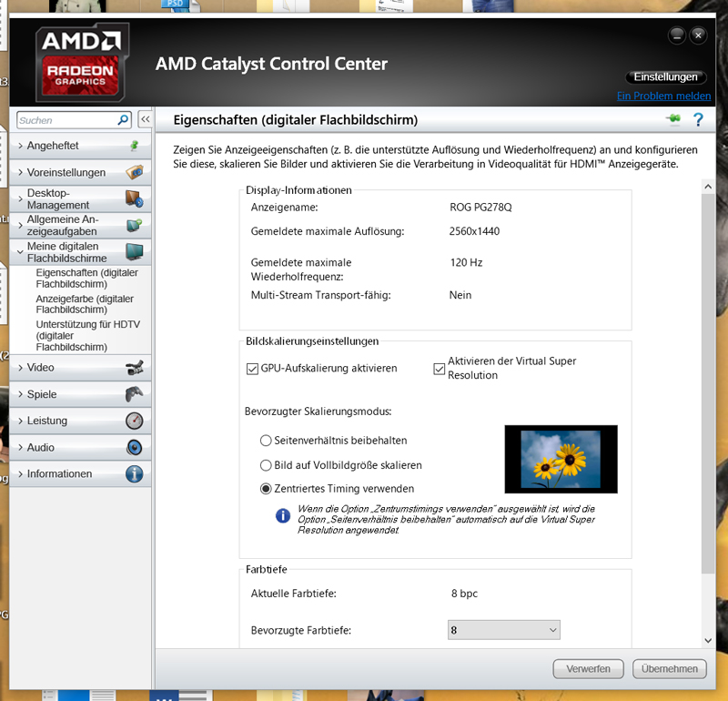Expand the Video section
728x701 pixels.
click(80, 368)
